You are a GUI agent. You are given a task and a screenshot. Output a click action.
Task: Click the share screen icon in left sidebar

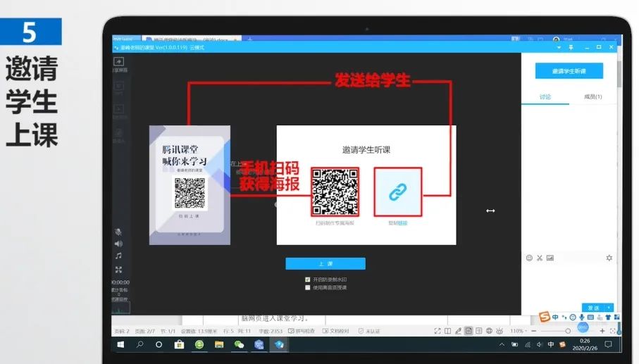coord(118,61)
